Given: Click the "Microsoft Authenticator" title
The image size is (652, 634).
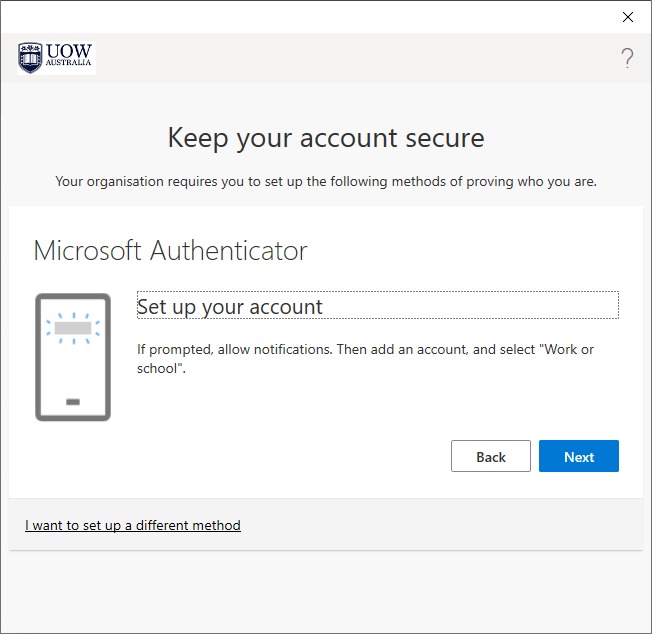Looking at the screenshot, I should (170, 250).
